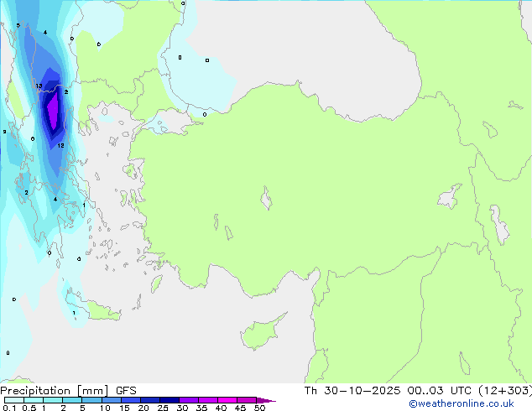Click the legend label "30"
The height and width of the screenshot is (411, 532).
tap(182, 408)
